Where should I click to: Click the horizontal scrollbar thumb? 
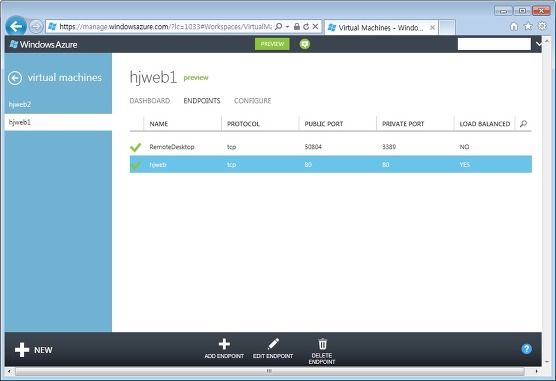coord(269,371)
